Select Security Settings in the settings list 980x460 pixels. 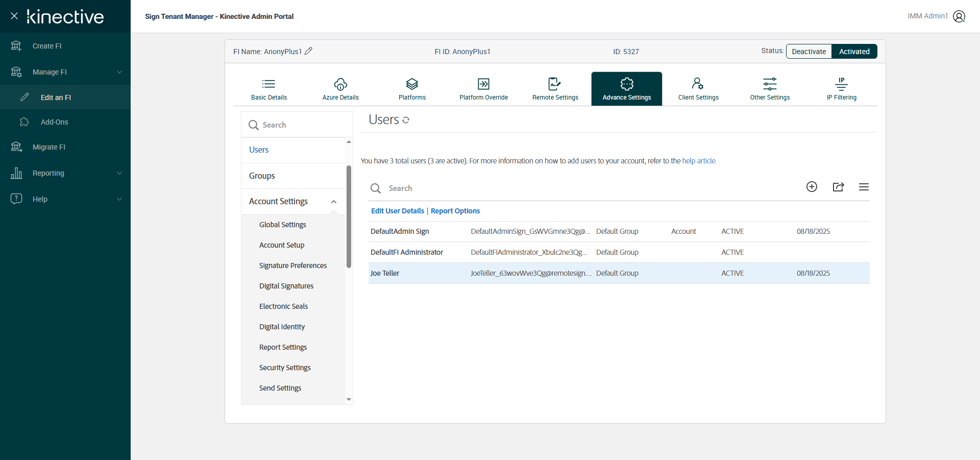pyautogui.click(x=285, y=368)
